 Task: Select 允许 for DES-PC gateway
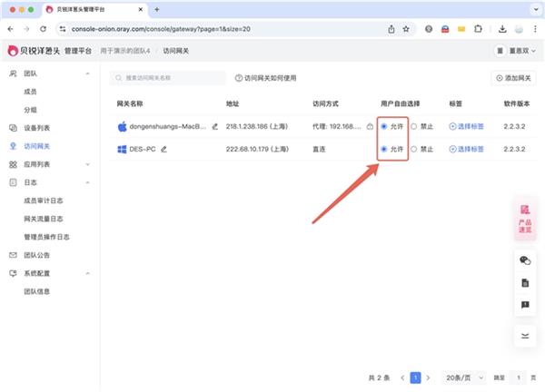click(384, 149)
